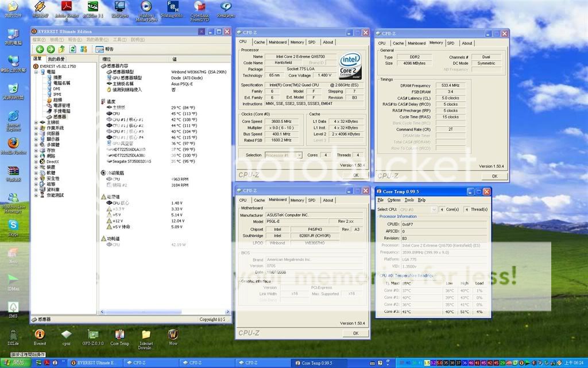Click OK in the CPU-Z Memory window
The width and height of the screenshot is (588, 368).
494,176
